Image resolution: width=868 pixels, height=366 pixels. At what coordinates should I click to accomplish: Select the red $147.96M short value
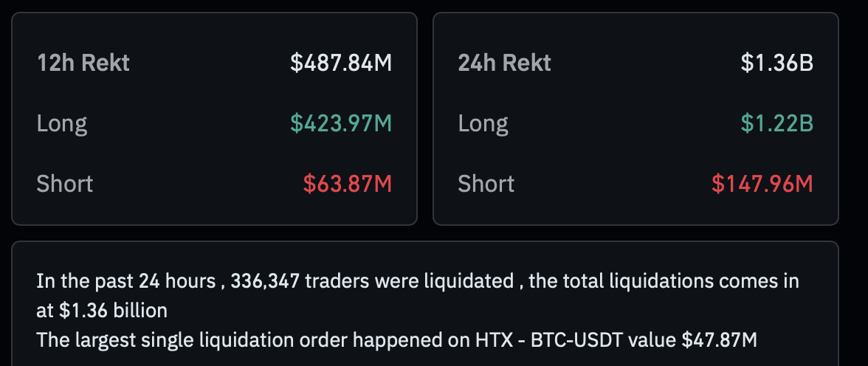click(x=762, y=183)
